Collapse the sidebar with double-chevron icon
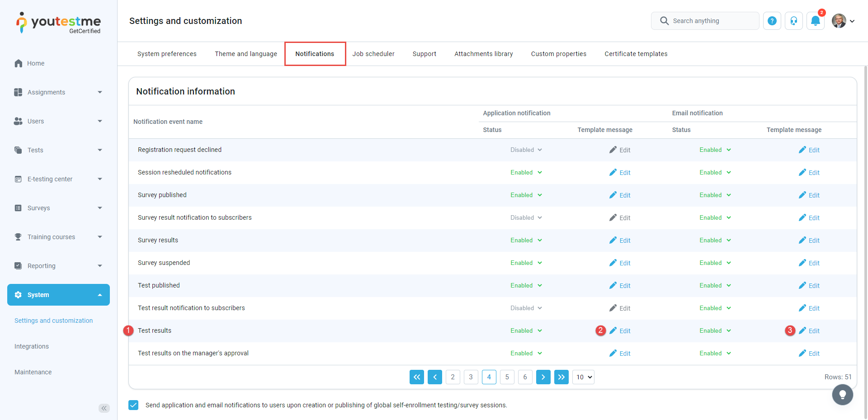The height and width of the screenshot is (420, 868). coord(104,408)
